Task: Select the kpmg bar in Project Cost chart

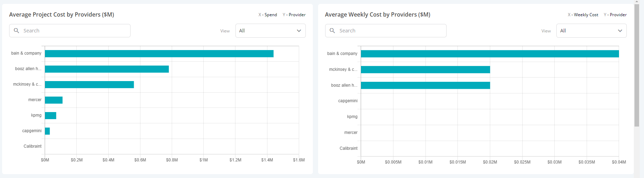Action: click(x=51, y=116)
